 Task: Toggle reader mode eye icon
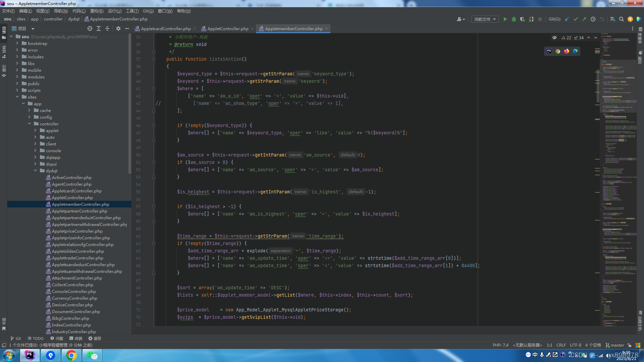click(x=554, y=38)
